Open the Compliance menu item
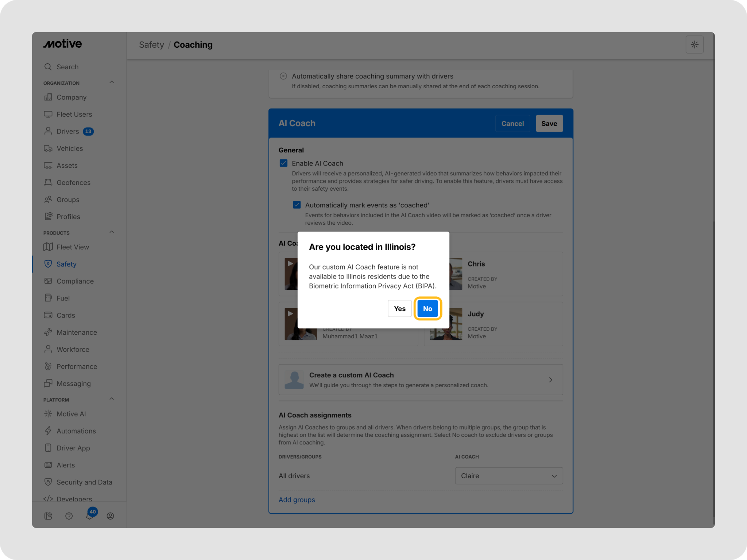The height and width of the screenshot is (560, 747). (x=75, y=281)
